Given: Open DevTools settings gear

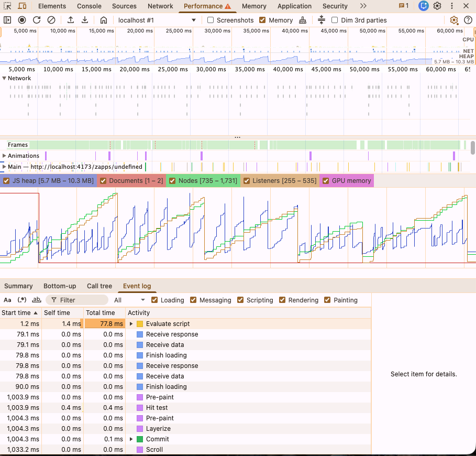Looking at the screenshot, I should coord(437,6).
